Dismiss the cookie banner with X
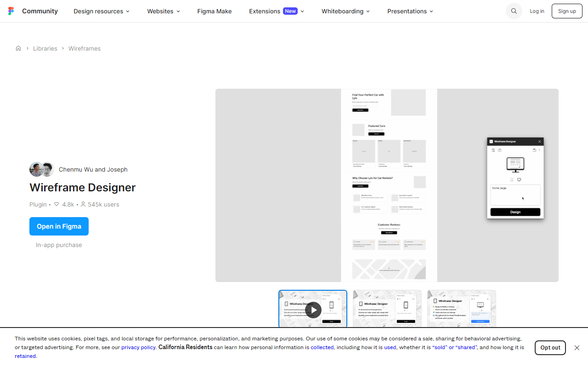Screen dimensions: 588x368 click(577, 348)
